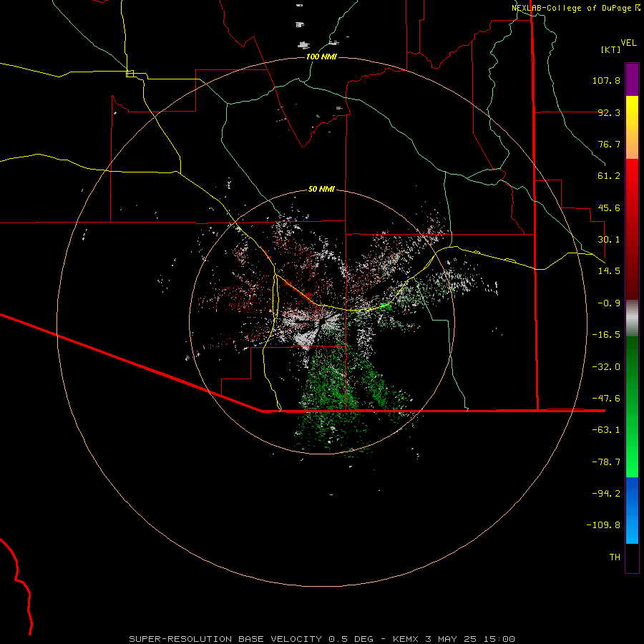Click the 107.8 scale value
Screen dimensions: 644x644
tap(606, 80)
